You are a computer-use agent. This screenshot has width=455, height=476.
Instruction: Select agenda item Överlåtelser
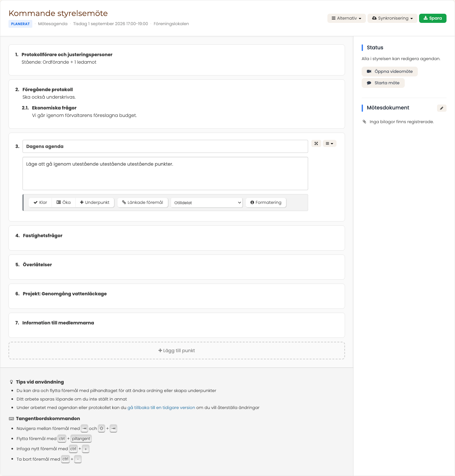[177, 267]
